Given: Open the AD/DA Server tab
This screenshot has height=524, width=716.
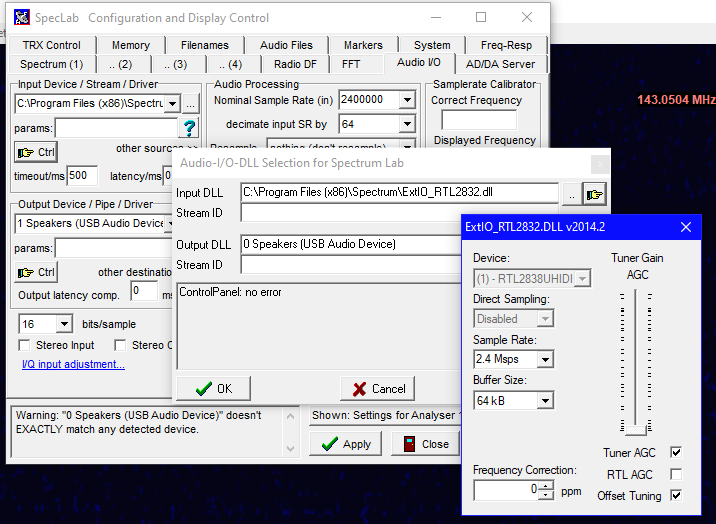Looking at the screenshot, I should point(500,64).
